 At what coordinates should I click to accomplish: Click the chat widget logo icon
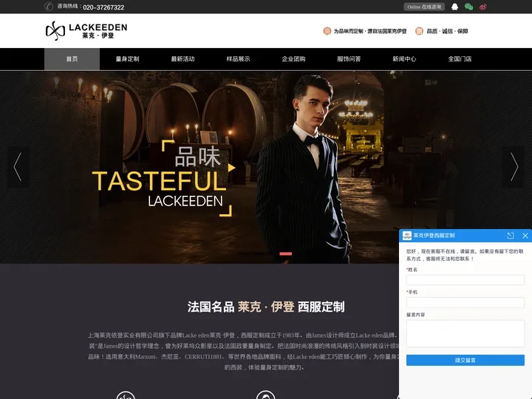click(x=407, y=236)
